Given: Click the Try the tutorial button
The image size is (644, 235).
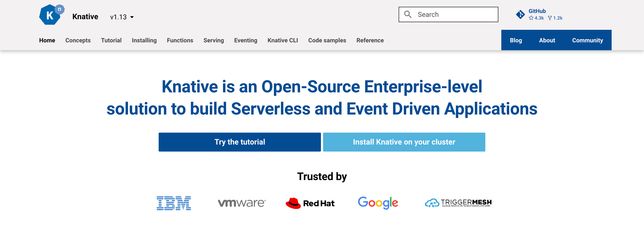Looking at the screenshot, I should coord(240,142).
